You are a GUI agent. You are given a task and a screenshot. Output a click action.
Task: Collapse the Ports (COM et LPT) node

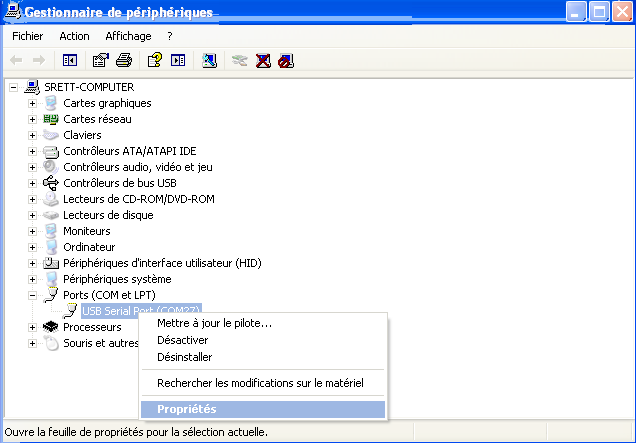click(32, 295)
